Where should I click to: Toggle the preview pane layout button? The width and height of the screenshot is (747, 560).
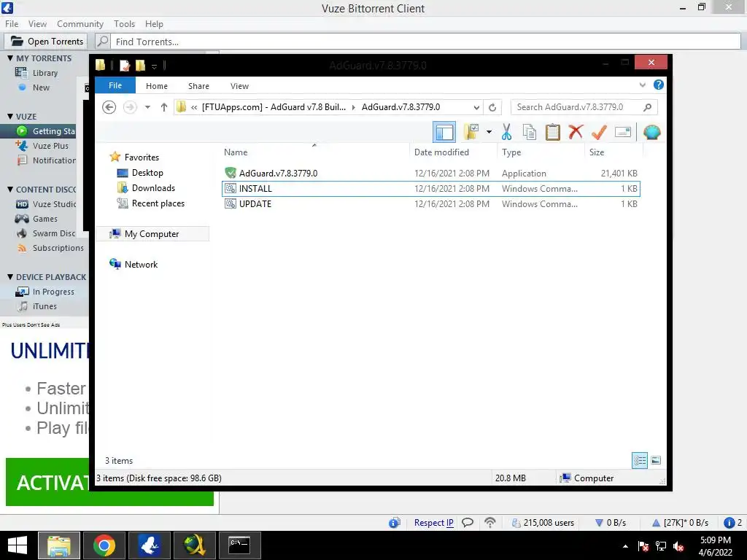444,132
